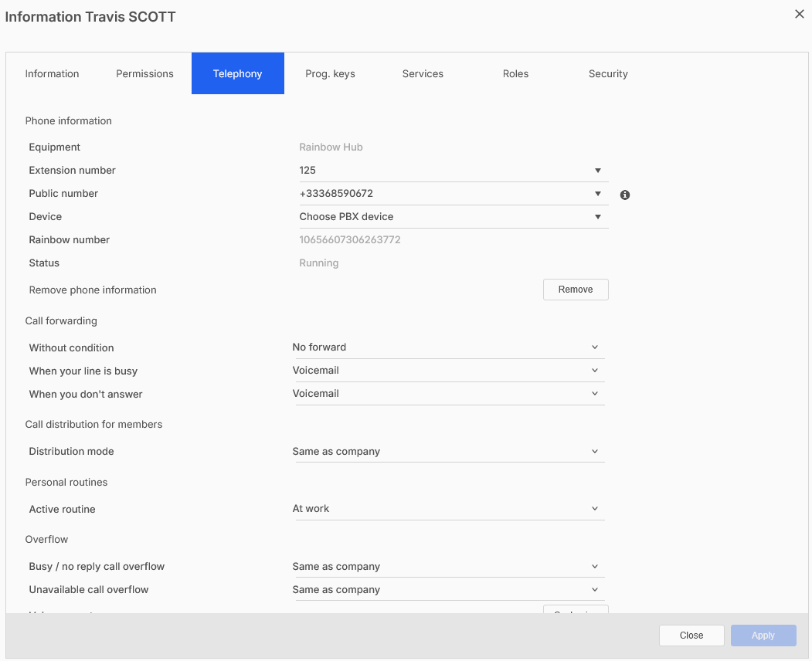Screen dimensions: 812x661
Task: Open the Extension number dropdown
Action: pyautogui.click(x=453, y=171)
